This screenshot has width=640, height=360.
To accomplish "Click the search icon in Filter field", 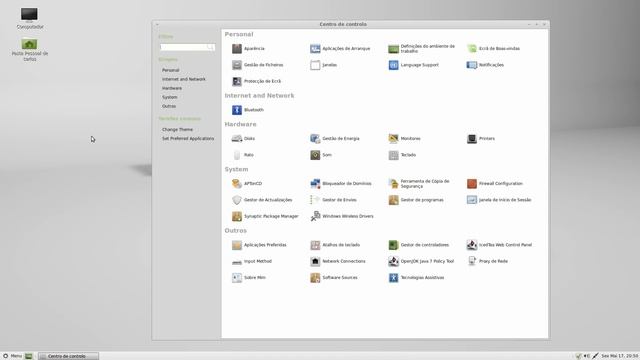I will click(x=210, y=47).
